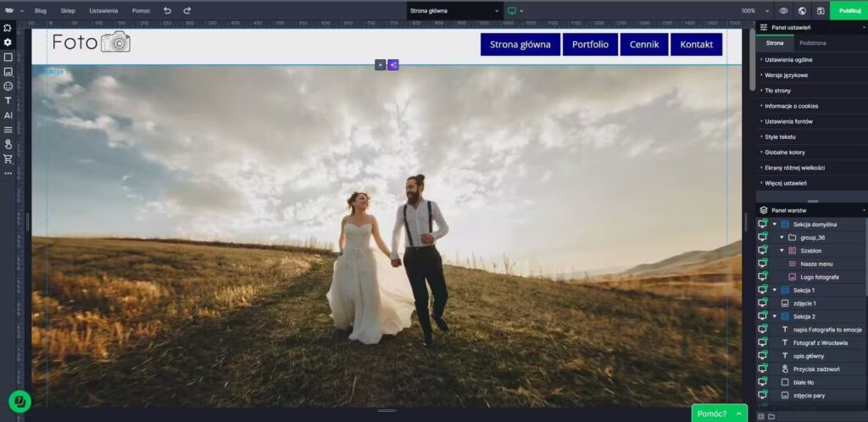
Task: Collapse the Sekcja 2 layer tree
Action: 775,316
